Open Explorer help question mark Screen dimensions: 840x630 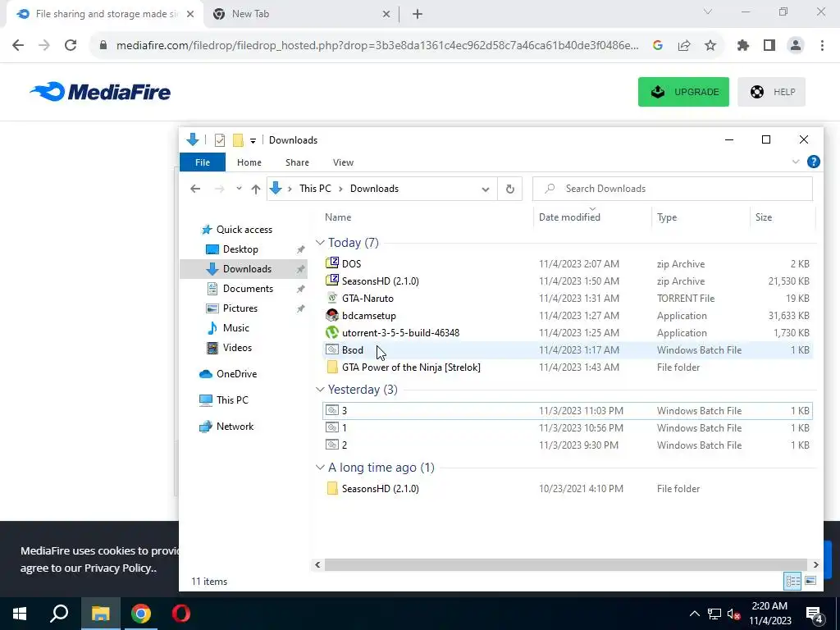(813, 162)
